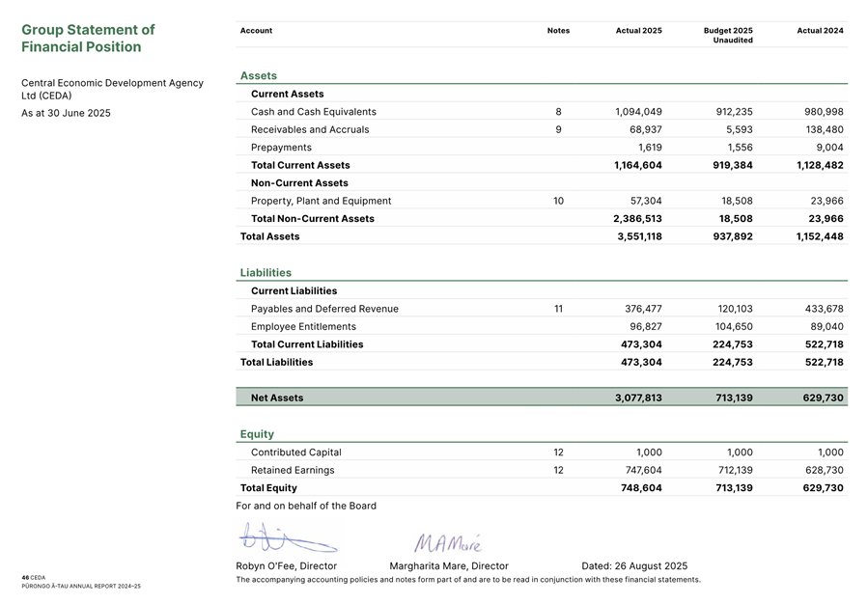868x604 pixels.
Task: Click Margharita Mare's signature
Action: click(x=448, y=542)
